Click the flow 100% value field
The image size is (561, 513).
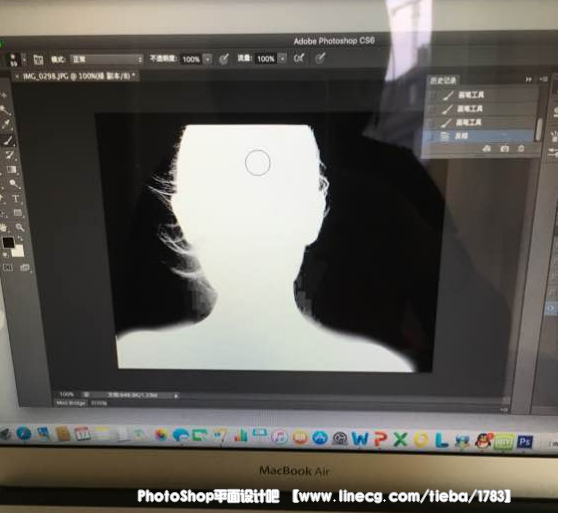point(265,59)
